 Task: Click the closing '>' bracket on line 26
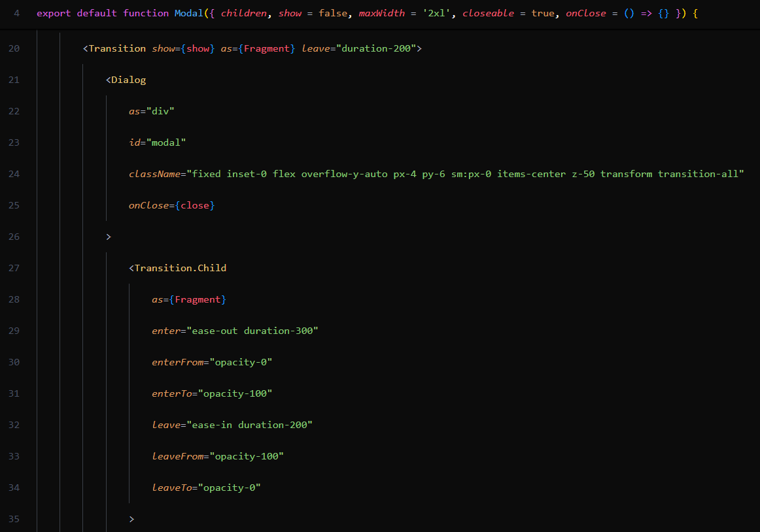coord(109,237)
